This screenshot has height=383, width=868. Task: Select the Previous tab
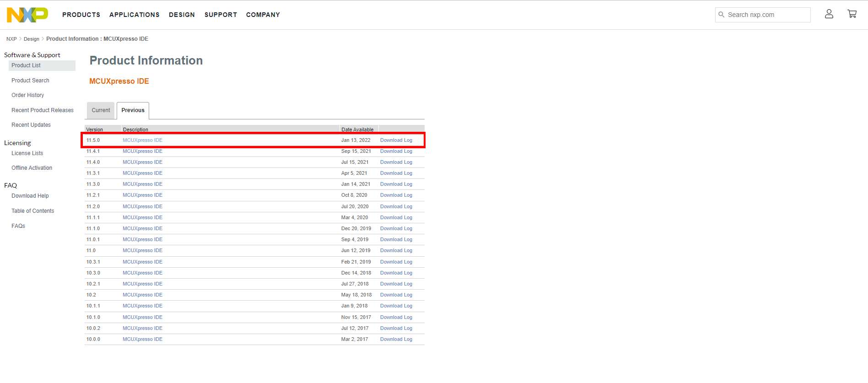tap(133, 110)
